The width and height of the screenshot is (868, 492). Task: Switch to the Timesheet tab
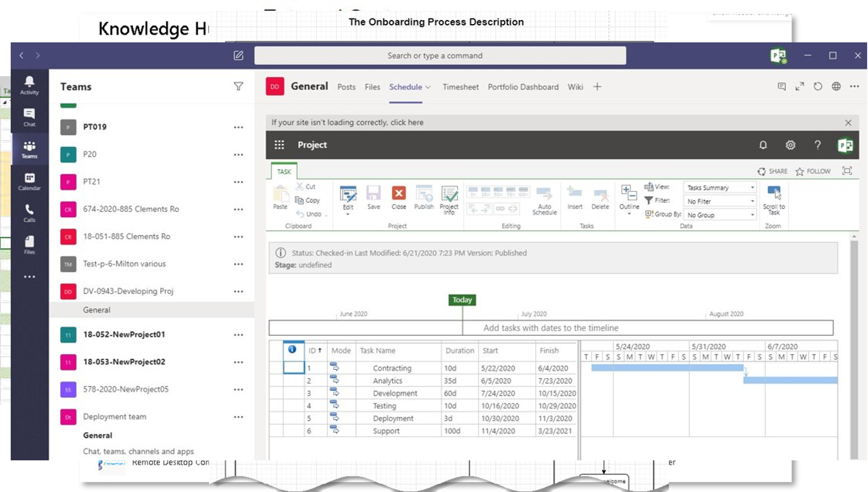[x=460, y=87]
